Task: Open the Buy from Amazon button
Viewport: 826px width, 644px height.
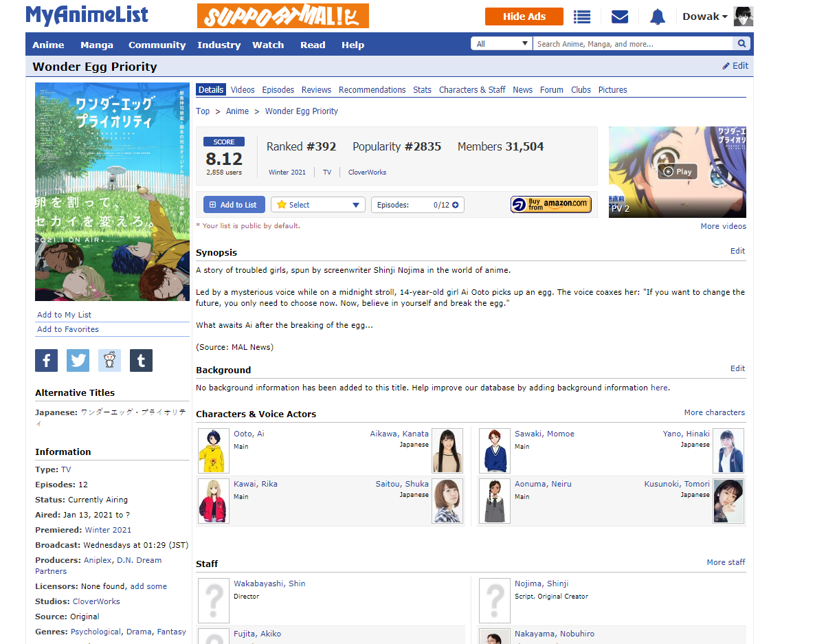Action: pyautogui.click(x=550, y=204)
